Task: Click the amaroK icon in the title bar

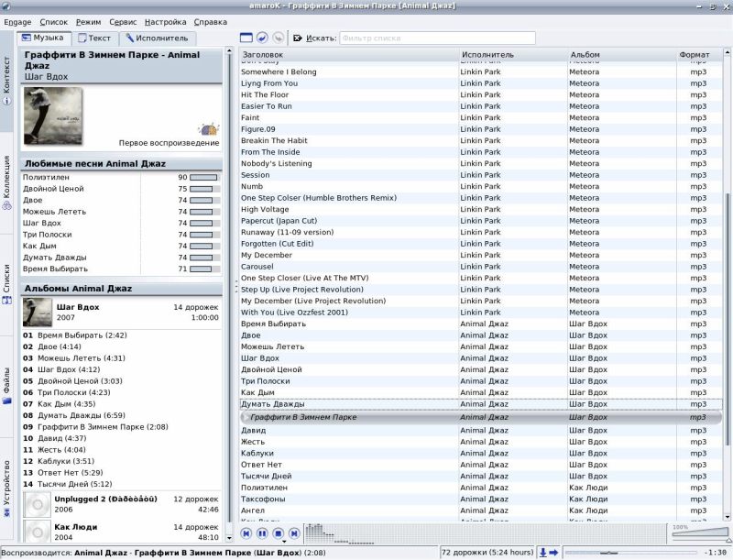Action: click(6, 5)
